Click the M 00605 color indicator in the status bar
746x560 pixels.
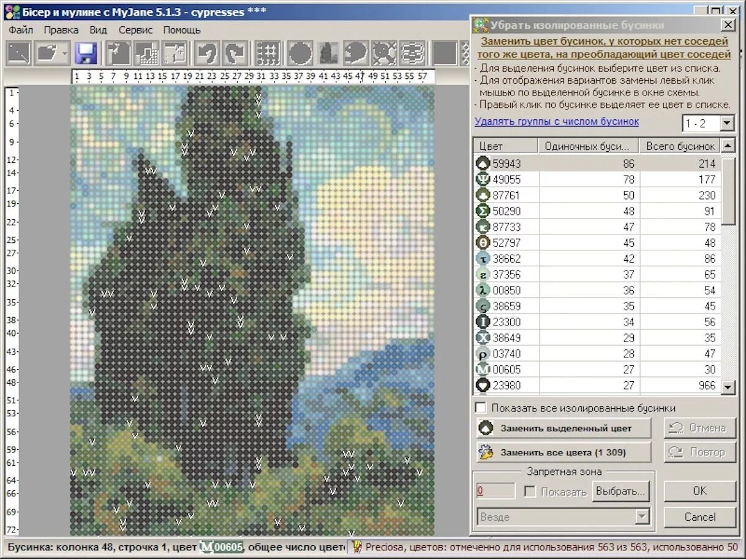[x=221, y=547]
